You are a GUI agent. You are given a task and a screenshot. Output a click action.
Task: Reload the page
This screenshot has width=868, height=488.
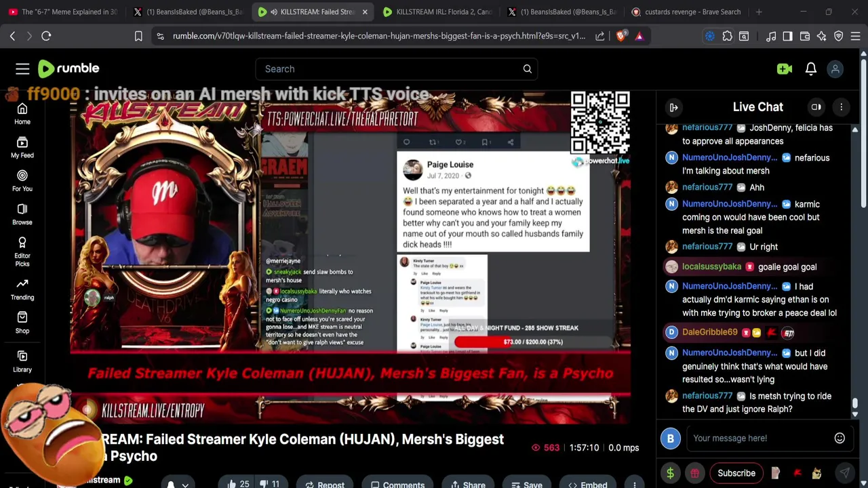tap(46, 36)
